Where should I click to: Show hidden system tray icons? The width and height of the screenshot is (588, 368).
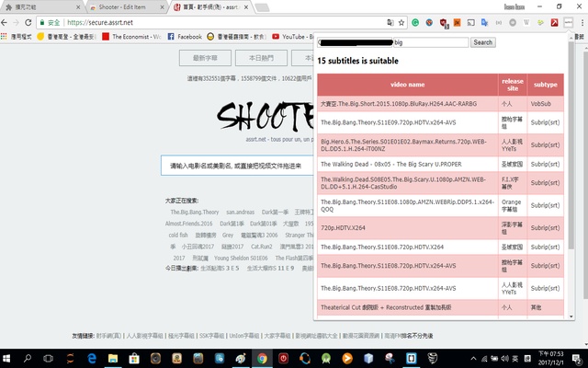pos(474,359)
